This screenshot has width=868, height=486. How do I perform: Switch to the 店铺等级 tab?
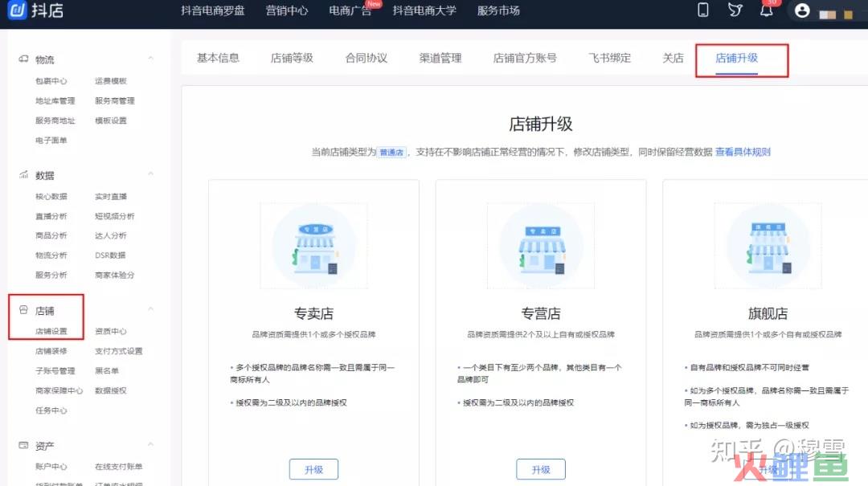point(292,58)
